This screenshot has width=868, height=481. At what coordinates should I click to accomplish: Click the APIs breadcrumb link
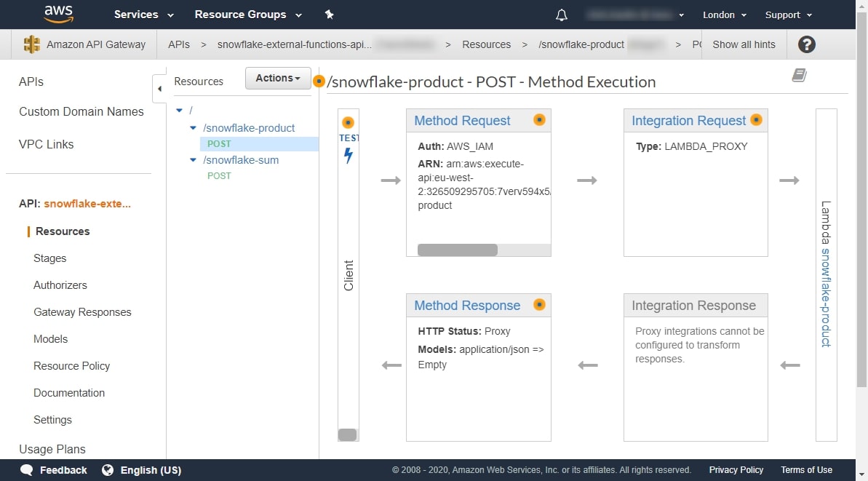pos(179,44)
